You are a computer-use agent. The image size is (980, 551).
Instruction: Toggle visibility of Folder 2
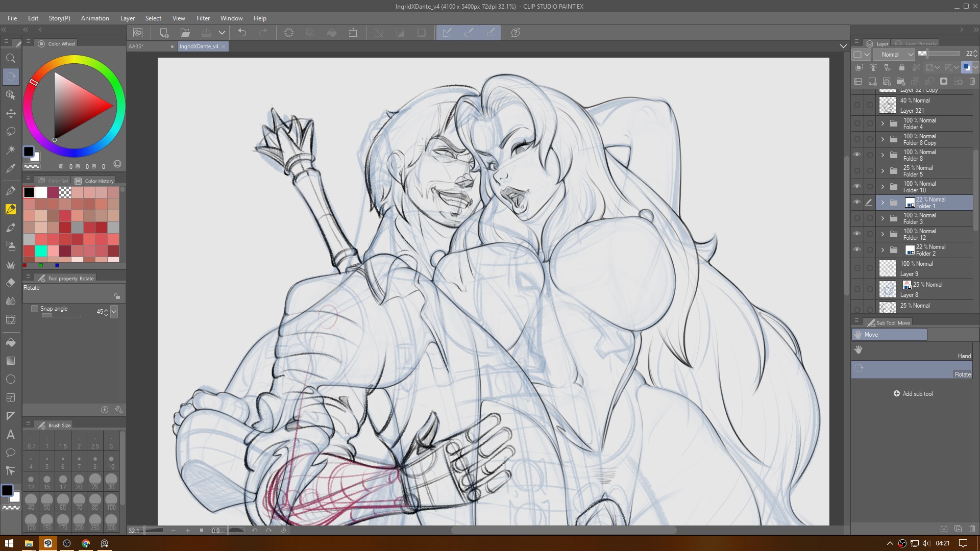pyautogui.click(x=857, y=250)
